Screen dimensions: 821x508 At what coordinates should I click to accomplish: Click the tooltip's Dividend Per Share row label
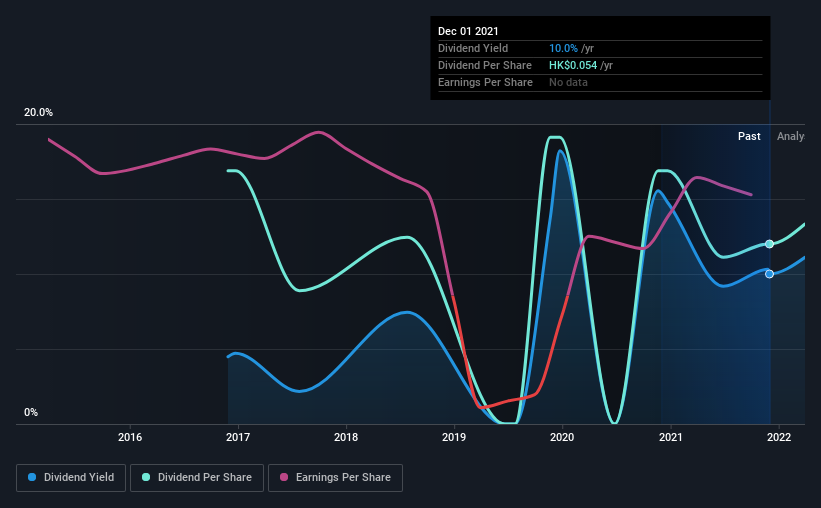tap(485, 65)
